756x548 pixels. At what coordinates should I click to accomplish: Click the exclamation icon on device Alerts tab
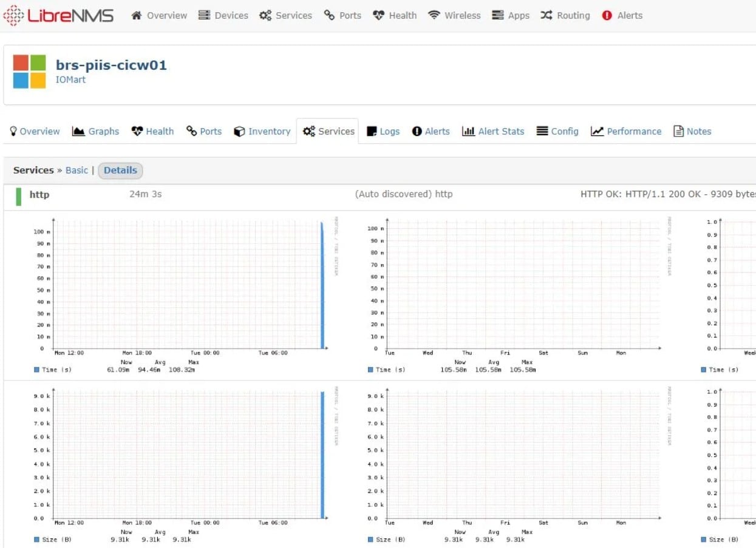tap(417, 131)
